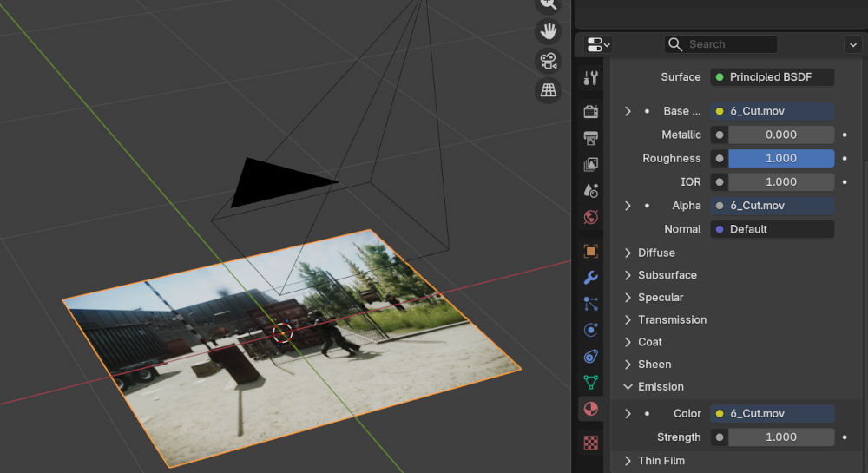Click the properties Search field

(x=729, y=44)
